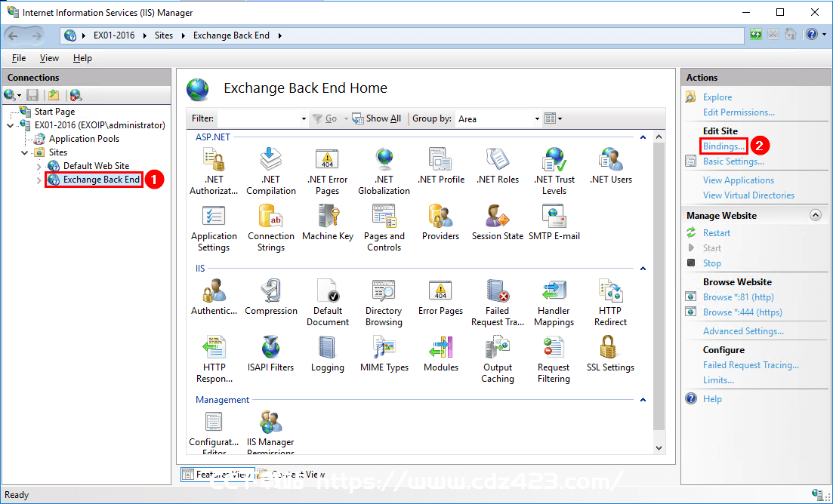Open Handler Mappings feature

click(x=554, y=303)
